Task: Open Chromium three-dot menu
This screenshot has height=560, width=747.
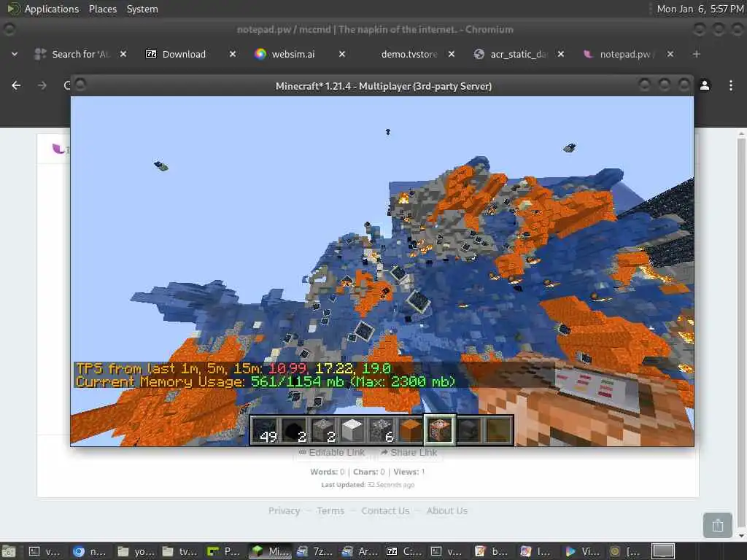Action: point(731,85)
